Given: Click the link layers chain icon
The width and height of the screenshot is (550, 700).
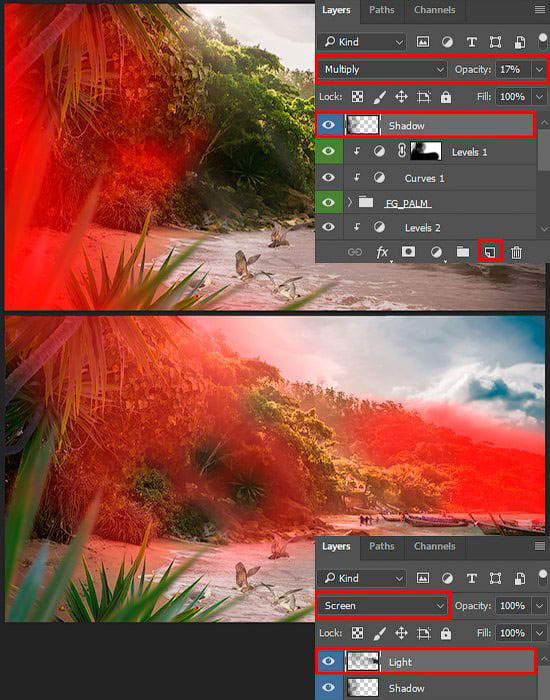Looking at the screenshot, I should click(354, 252).
